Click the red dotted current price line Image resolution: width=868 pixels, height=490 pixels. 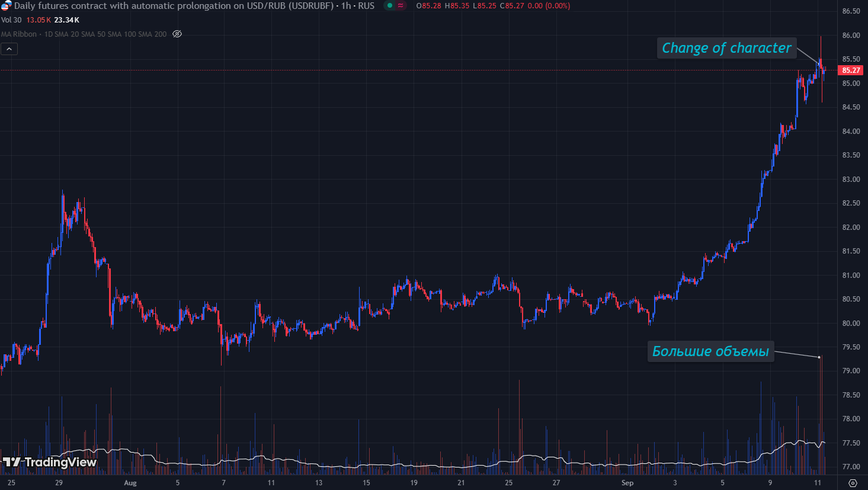point(415,71)
